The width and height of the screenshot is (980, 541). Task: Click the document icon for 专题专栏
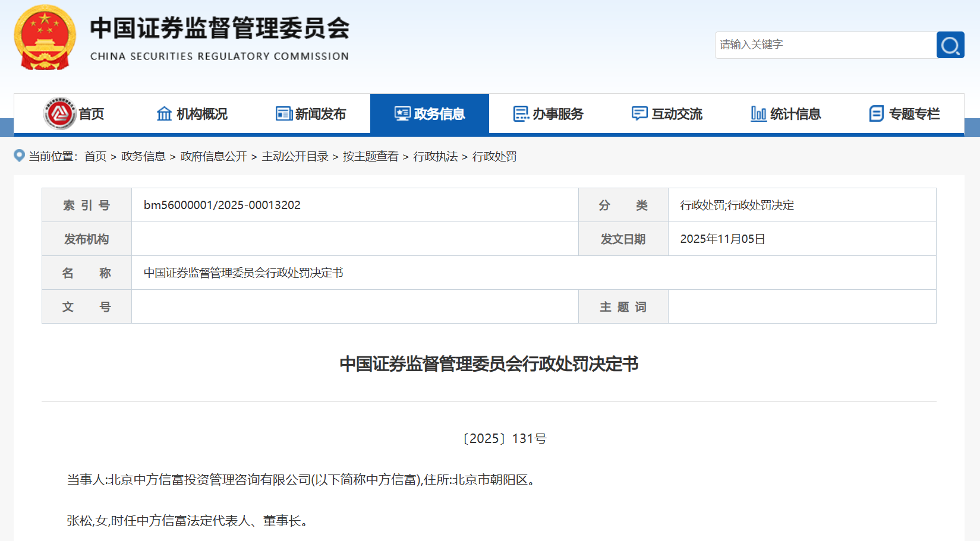pos(876,113)
